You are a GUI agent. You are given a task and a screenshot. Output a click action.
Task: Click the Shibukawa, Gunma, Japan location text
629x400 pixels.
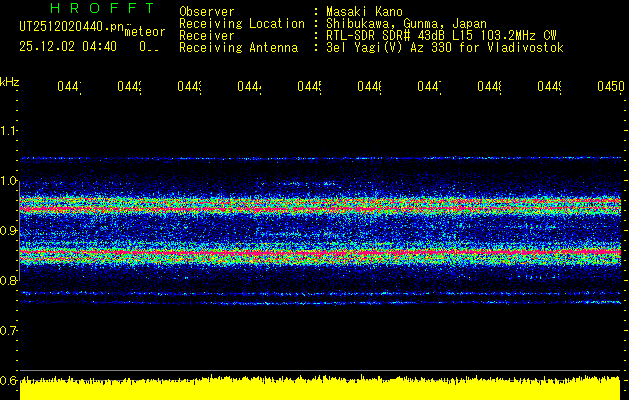pos(406,23)
